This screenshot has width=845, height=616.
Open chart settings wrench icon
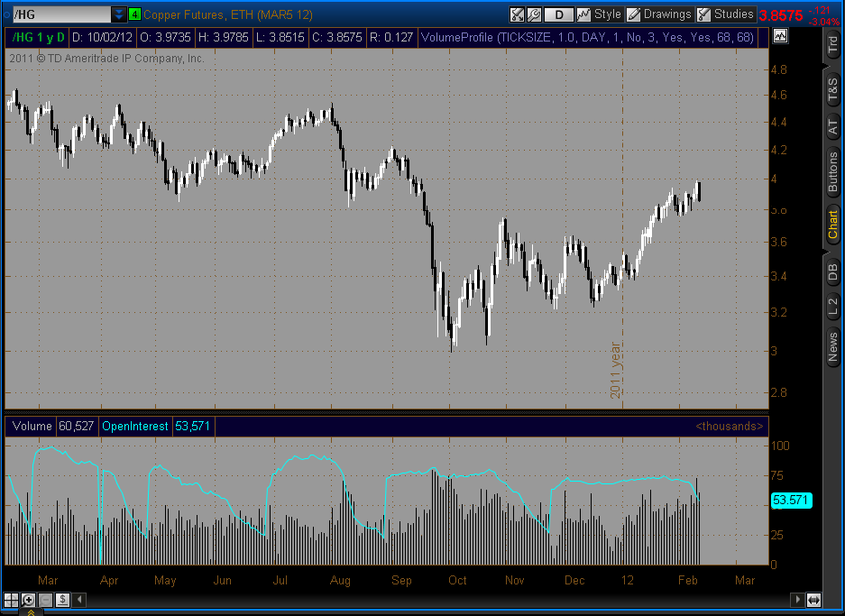click(x=534, y=14)
